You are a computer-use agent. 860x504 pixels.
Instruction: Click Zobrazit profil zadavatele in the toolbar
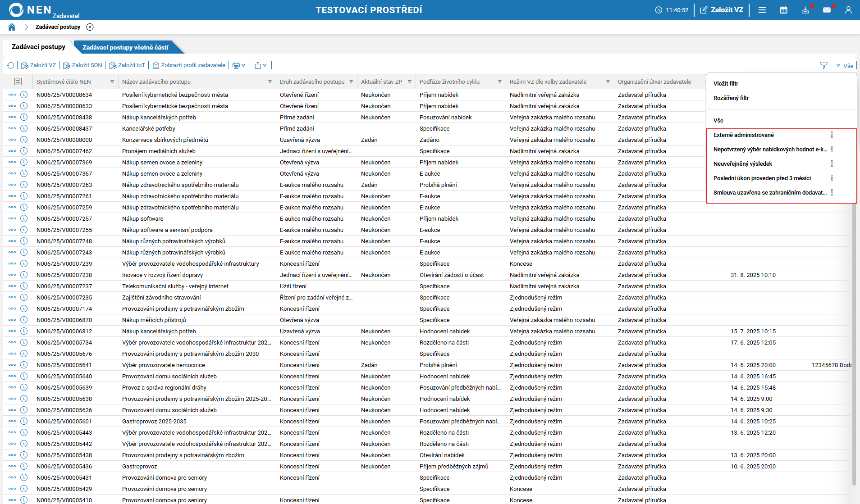189,65
